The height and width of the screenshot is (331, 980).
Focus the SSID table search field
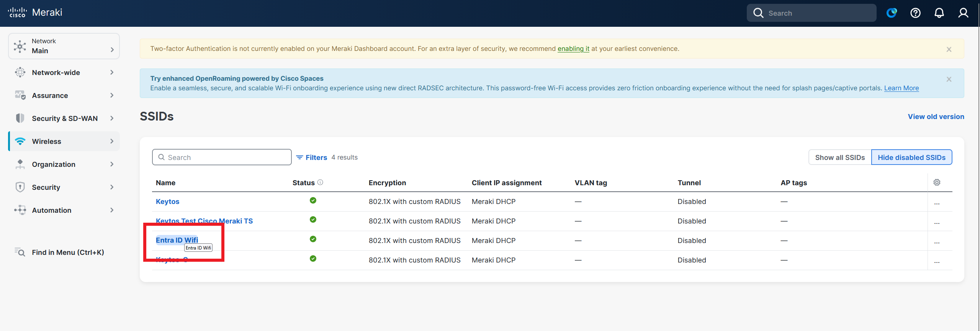pyautogui.click(x=222, y=157)
